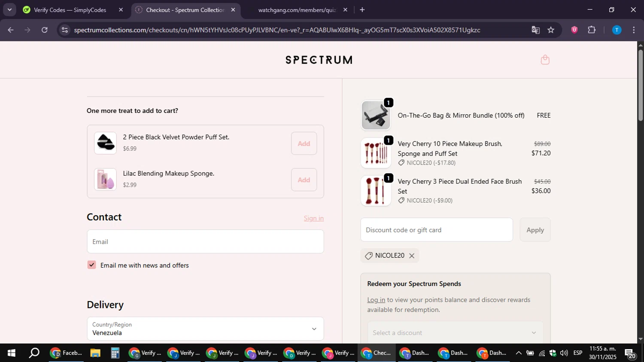Switch to watchgang.com members tab
Image resolution: width=644 pixels, height=362 pixels.
298,9
